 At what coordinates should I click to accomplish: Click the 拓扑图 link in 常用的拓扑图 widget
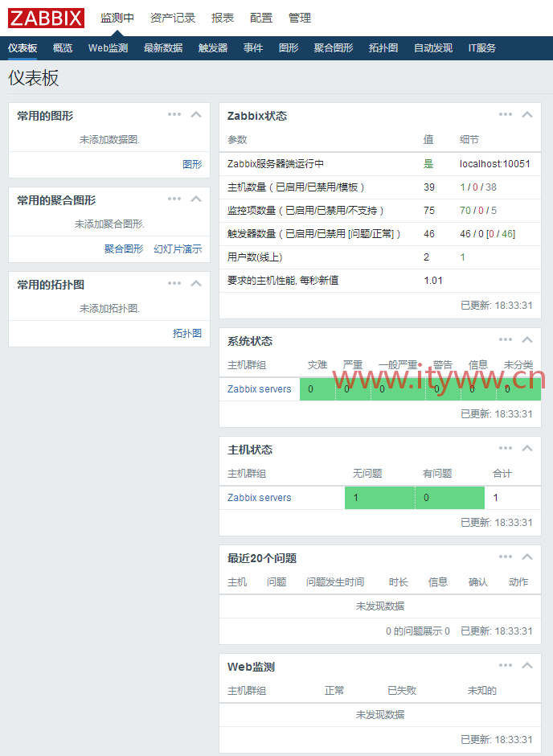[187, 333]
